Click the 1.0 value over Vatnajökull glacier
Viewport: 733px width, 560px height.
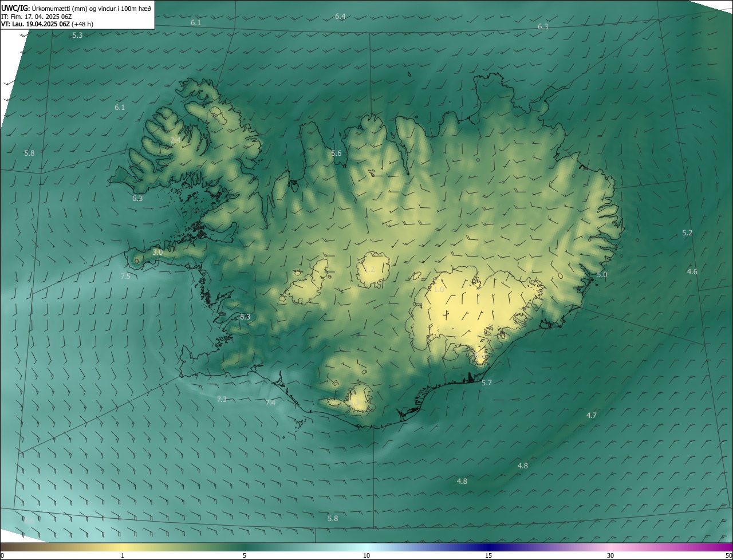click(439, 290)
